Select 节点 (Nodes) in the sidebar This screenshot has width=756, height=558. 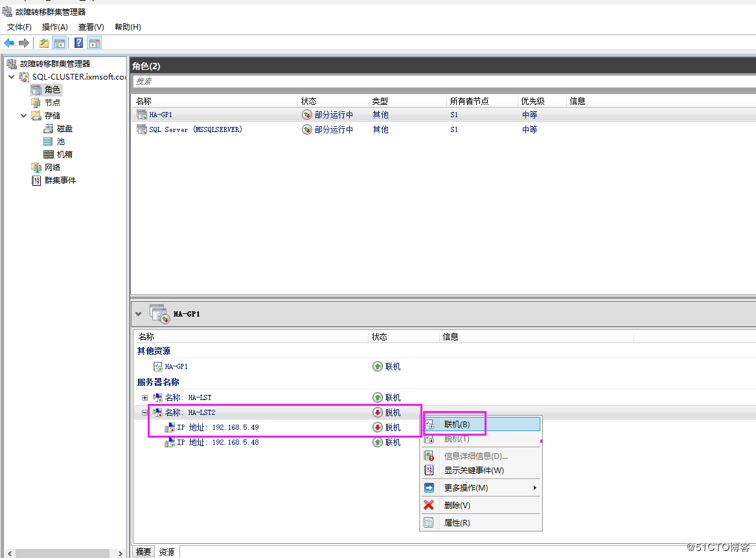pos(51,102)
